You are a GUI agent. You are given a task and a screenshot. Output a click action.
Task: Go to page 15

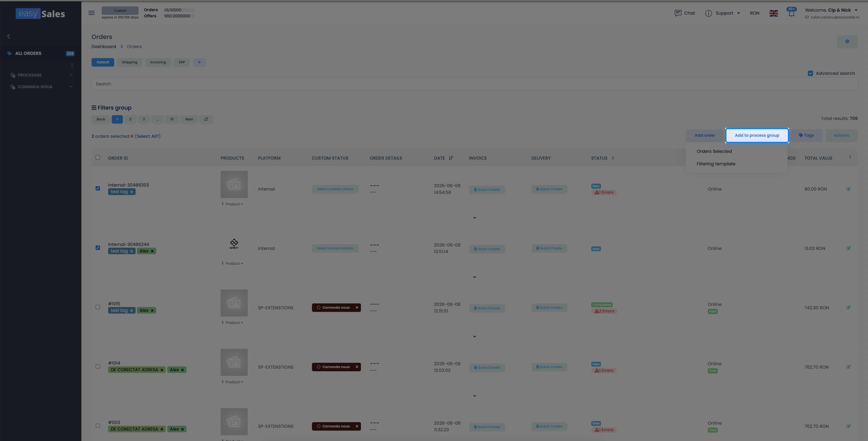pos(172,119)
